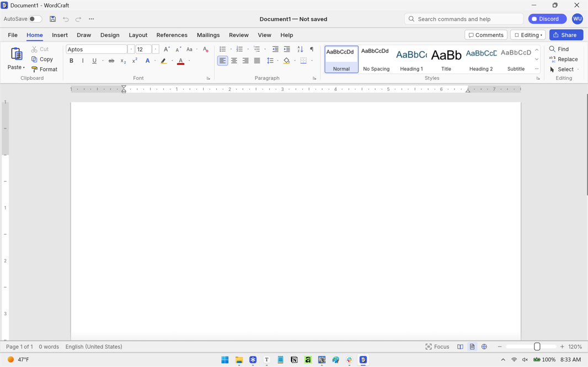This screenshot has width=588, height=367.
Task: Increase paragraph indent
Action: click(x=287, y=49)
